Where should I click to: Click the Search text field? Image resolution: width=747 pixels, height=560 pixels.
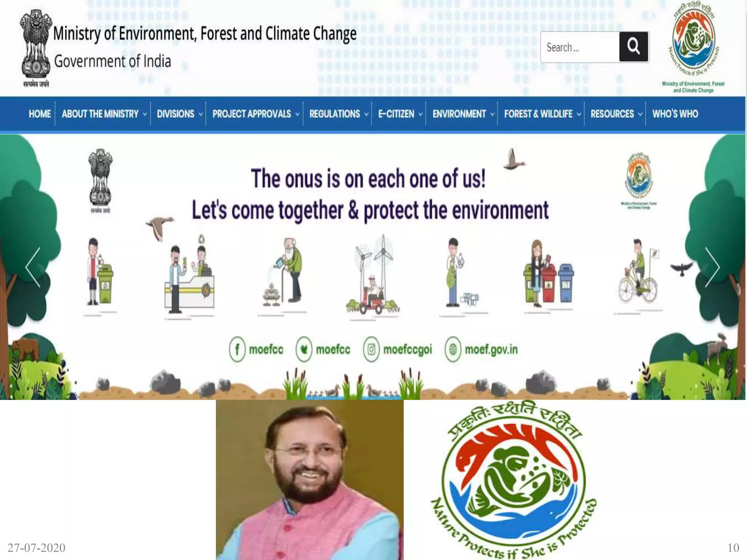(x=580, y=47)
